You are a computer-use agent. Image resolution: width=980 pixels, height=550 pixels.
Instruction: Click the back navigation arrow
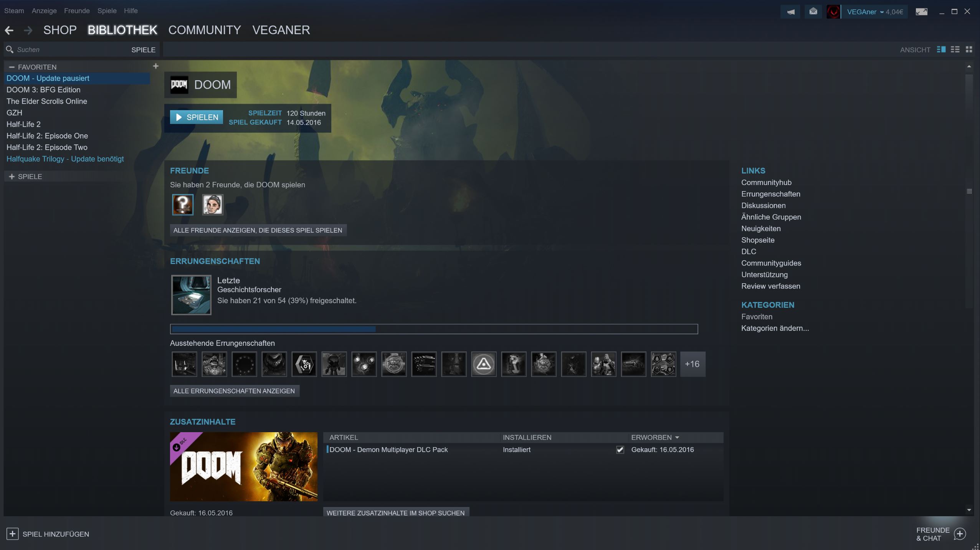[9, 30]
